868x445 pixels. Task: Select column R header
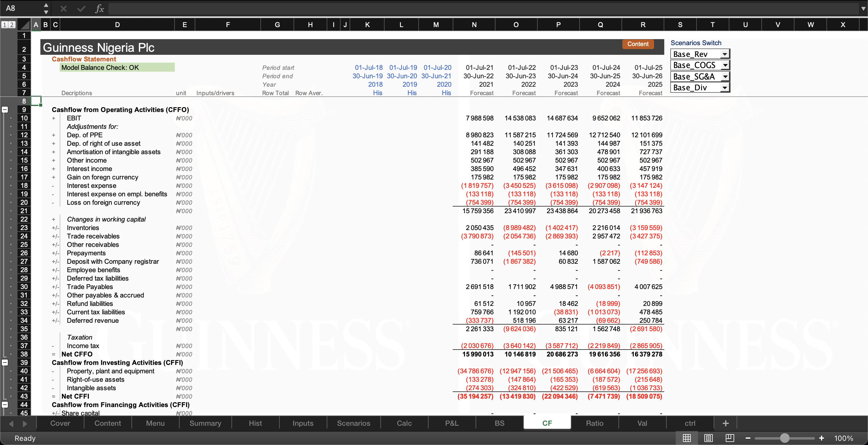[x=643, y=25]
